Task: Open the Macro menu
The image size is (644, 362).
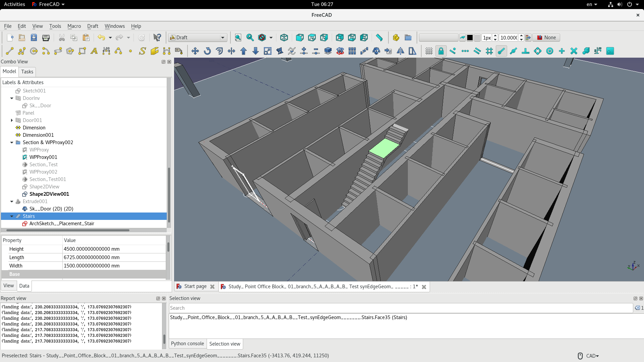Action: click(x=74, y=26)
